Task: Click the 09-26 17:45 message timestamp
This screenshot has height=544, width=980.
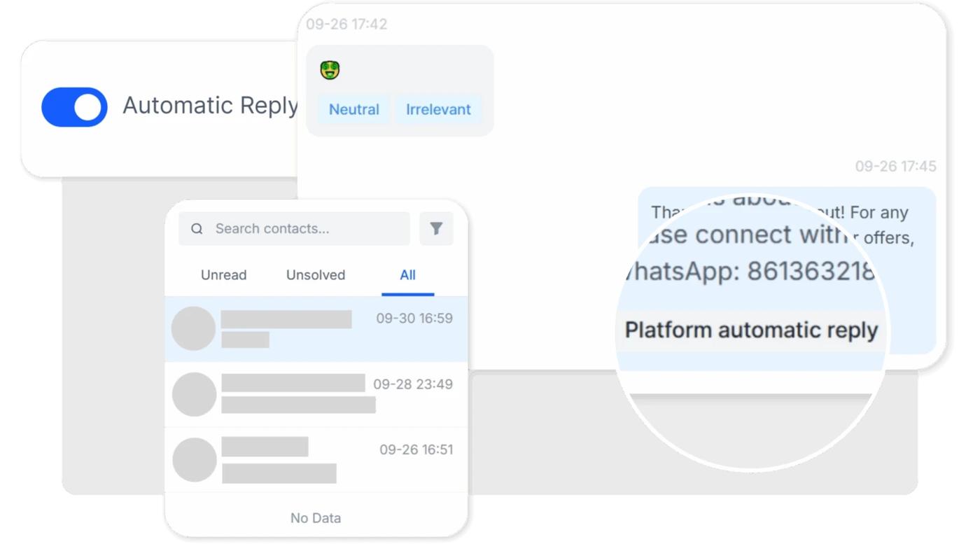Action: click(x=895, y=167)
